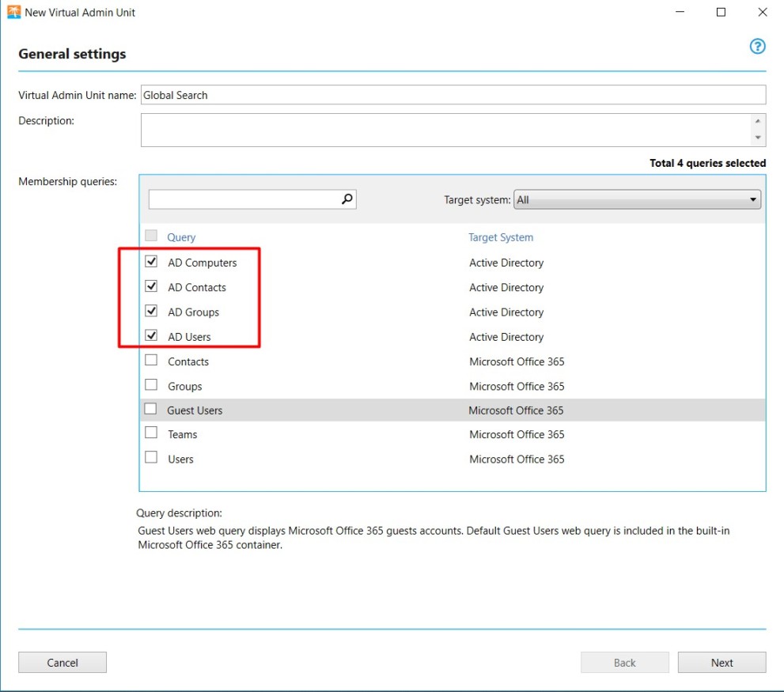
Task: Select the AD Groups row label
Action: click(193, 312)
